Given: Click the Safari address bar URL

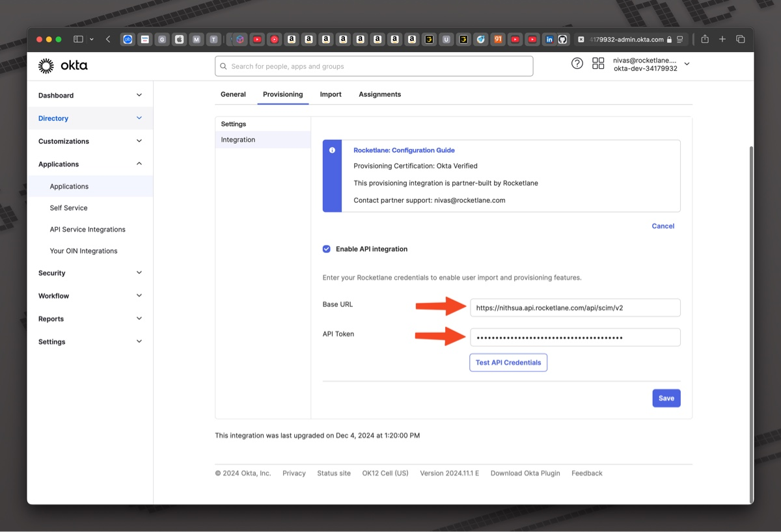Looking at the screenshot, I should 627,39.
